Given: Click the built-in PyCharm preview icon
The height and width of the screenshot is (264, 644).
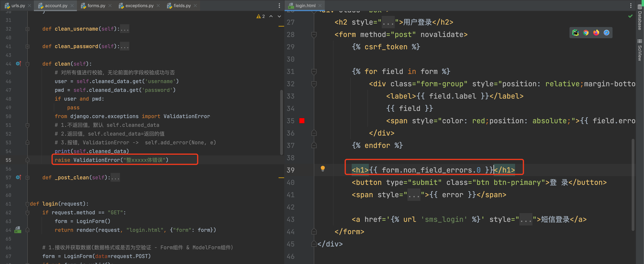Looking at the screenshot, I should tap(575, 33).
